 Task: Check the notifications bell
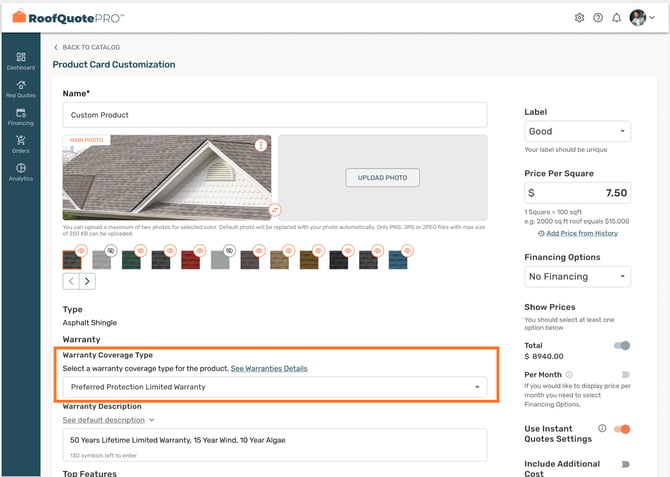pos(616,18)
